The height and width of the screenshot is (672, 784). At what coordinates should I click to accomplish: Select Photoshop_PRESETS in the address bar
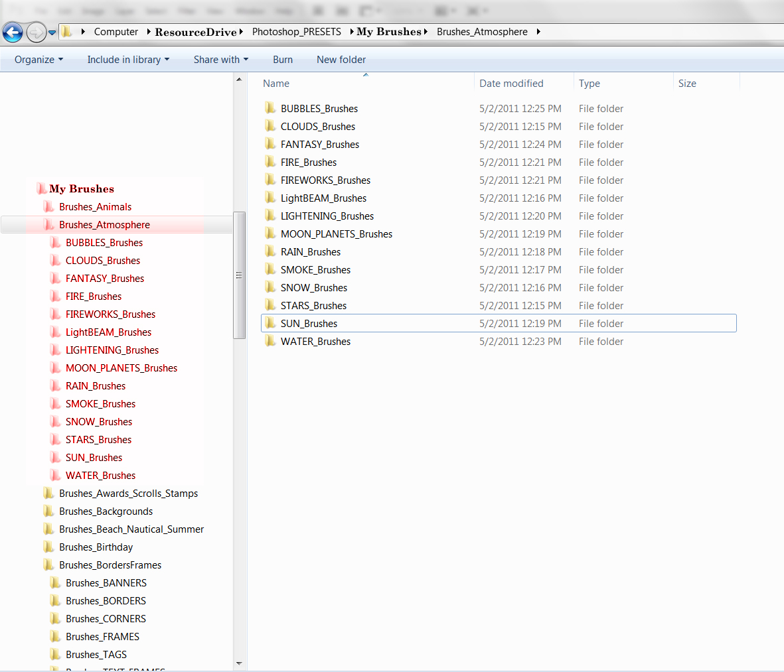[297, 32]
